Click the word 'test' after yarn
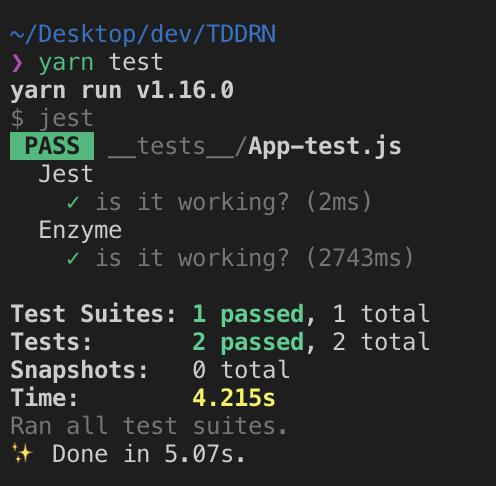The width and height of the screenshot is (496, 486). [136, 62]
